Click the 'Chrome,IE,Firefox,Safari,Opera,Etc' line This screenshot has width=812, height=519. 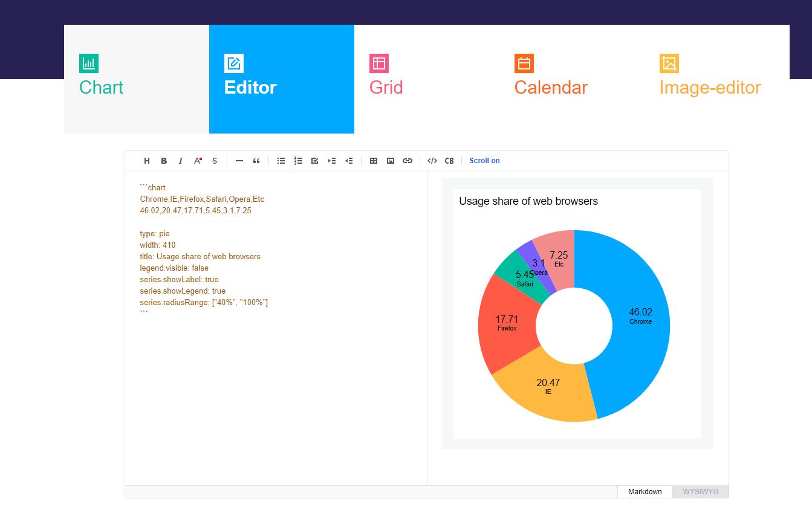[x=202, y=199]
